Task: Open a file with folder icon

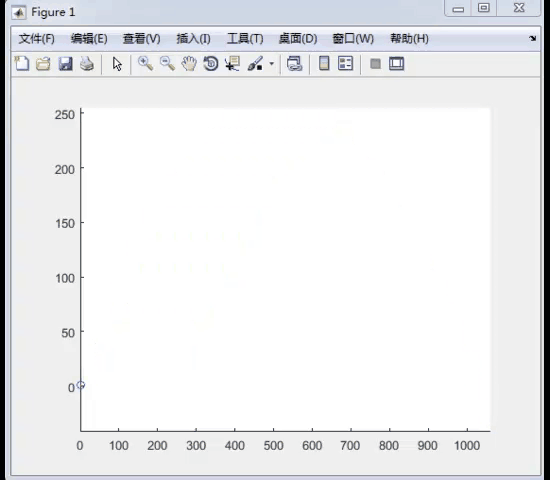Action: click(43, 64)
